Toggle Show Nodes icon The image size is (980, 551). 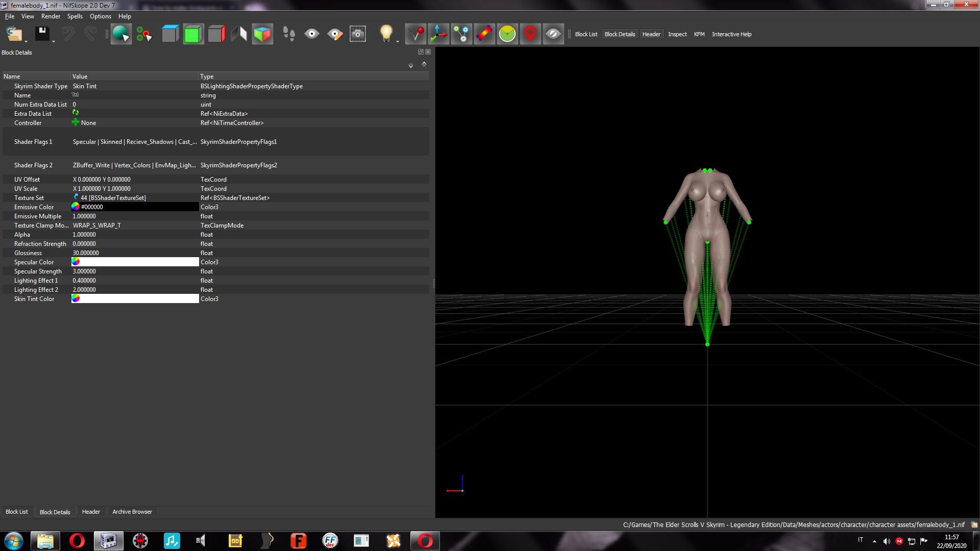[x=461, y=34]
